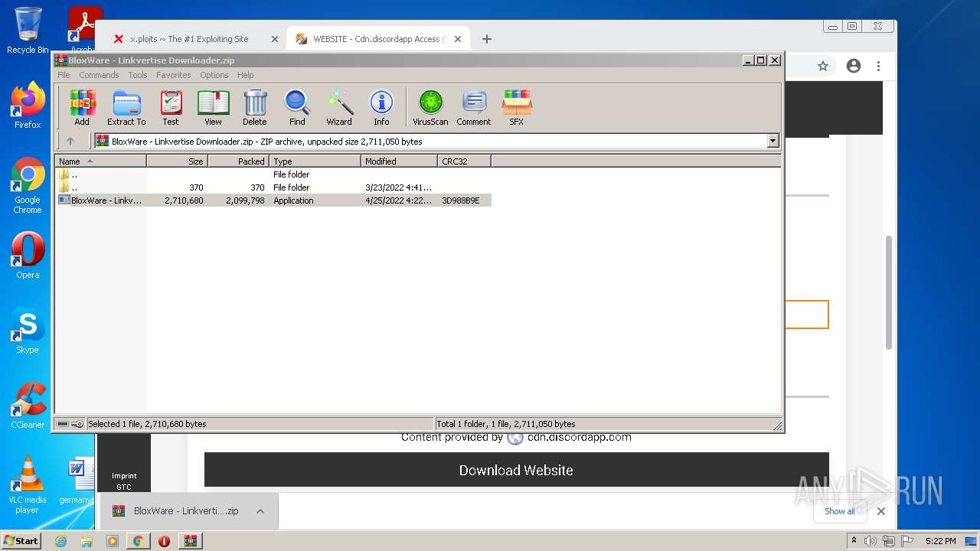980x551 pixels.
Task: Click CRC32 value 3D988B9E
Action: 461,201
